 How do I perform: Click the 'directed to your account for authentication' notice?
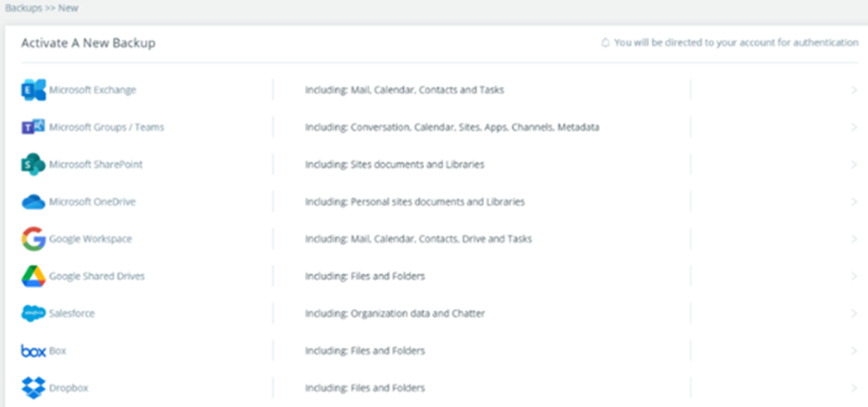[x=736, y=42]
